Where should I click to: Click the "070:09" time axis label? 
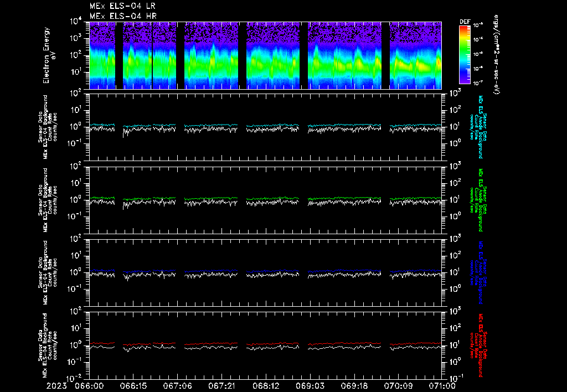398,386
